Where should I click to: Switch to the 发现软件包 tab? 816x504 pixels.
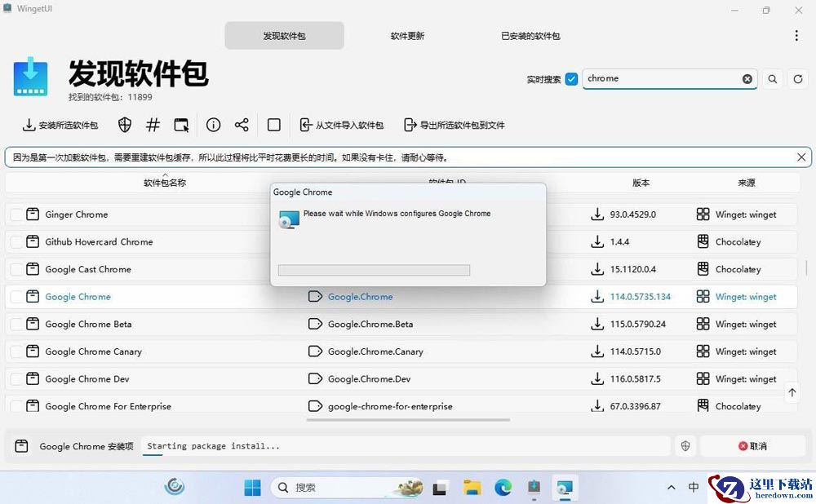pyautogui.click(x=284, y=36)
